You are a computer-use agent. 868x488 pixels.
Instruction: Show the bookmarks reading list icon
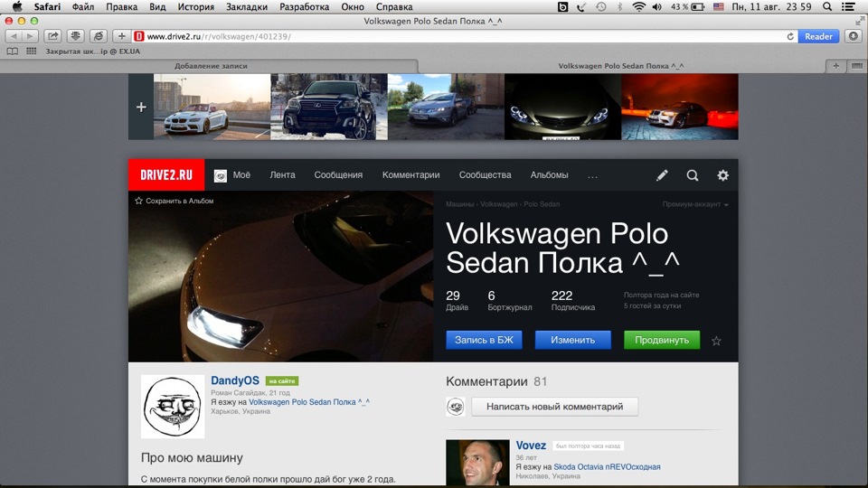(x=12, y=51)
